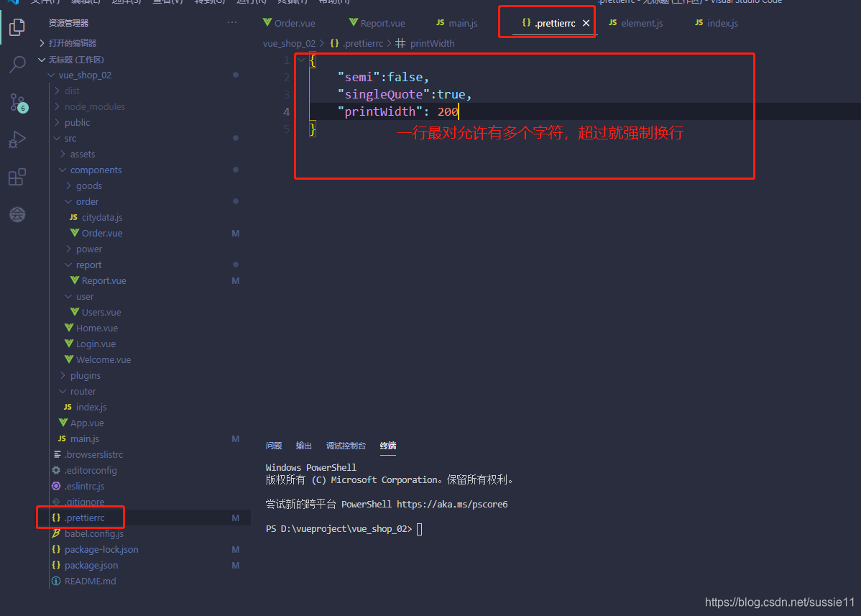Click the lines icon next to .browserslistrc
861x616 pixels.
pyautogui.click(x=57, y=454)
